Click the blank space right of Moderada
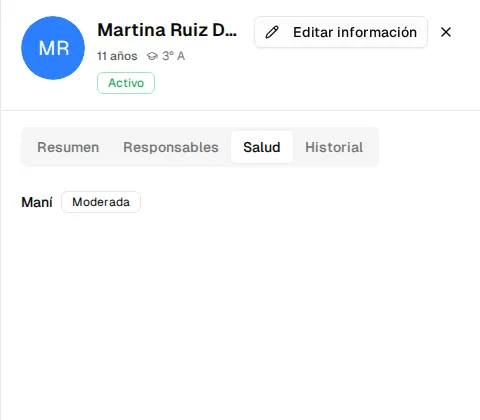 coord(300,202)
